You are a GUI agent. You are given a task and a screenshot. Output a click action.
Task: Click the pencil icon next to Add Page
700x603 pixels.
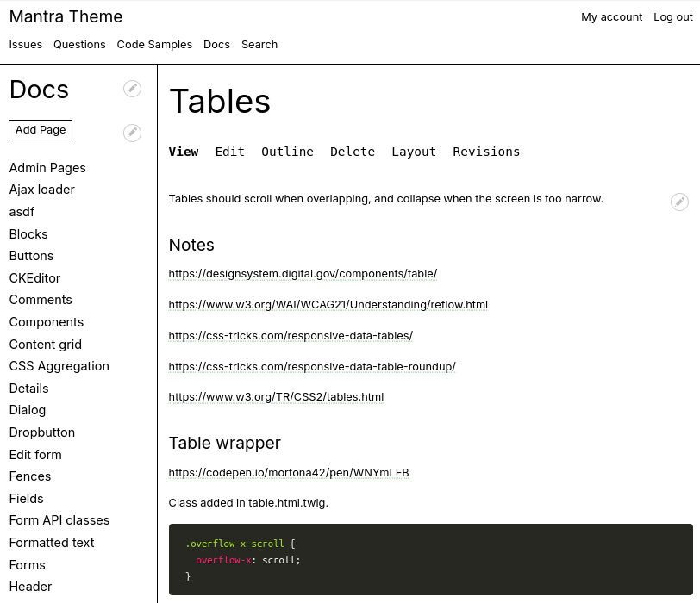click(132, 133)
